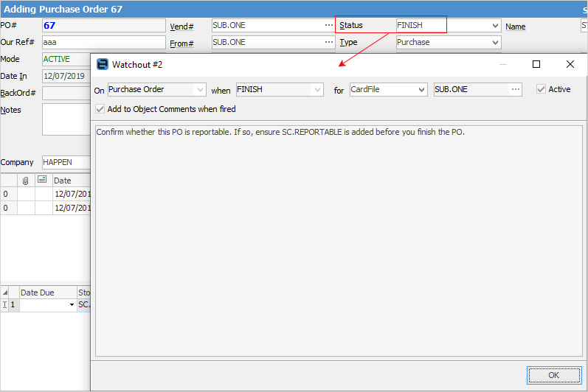This screenshot has width=588, height=392.
Task: Open the when FINISH dropdown
Action: click(x=318, y=89)
